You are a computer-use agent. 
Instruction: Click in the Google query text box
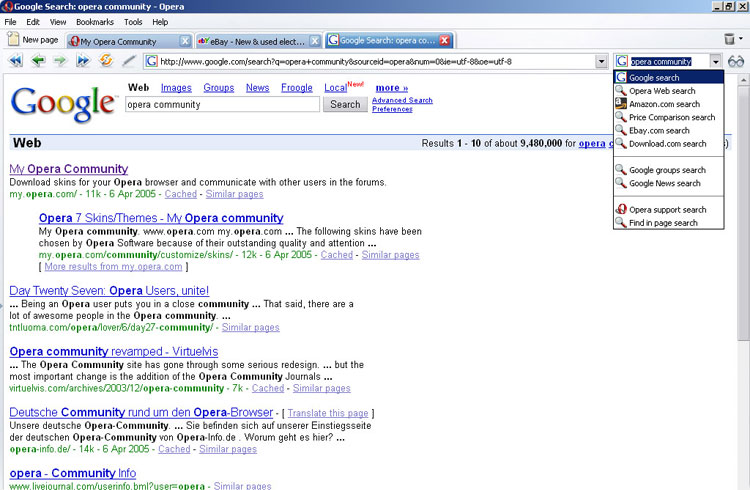222,104
